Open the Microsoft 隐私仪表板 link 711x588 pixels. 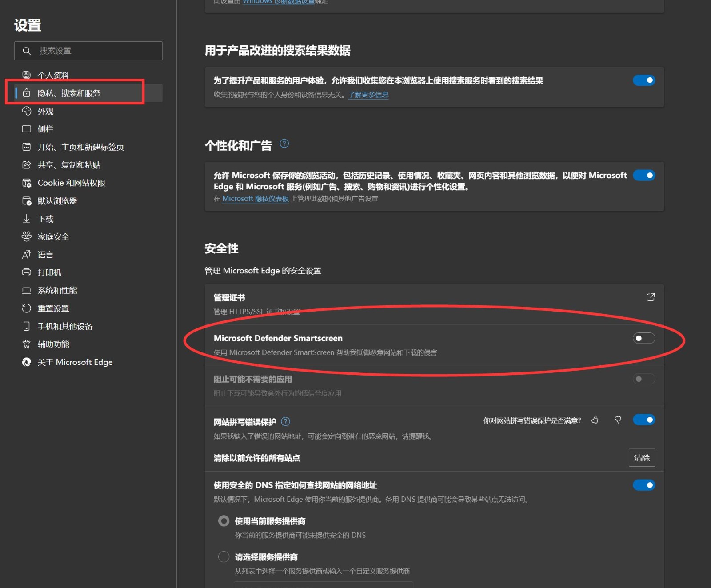click(256, 199)
